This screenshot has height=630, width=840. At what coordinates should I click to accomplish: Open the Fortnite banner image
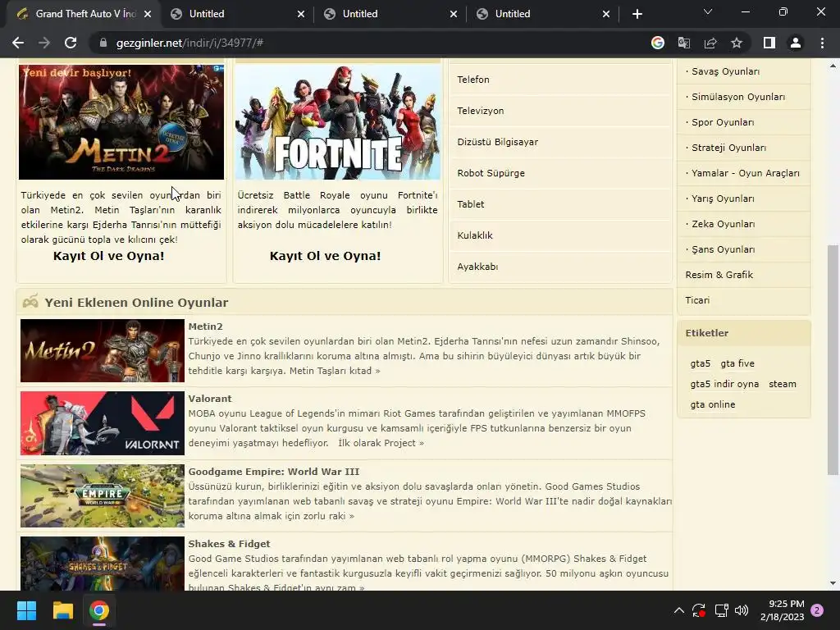point(338,121)
